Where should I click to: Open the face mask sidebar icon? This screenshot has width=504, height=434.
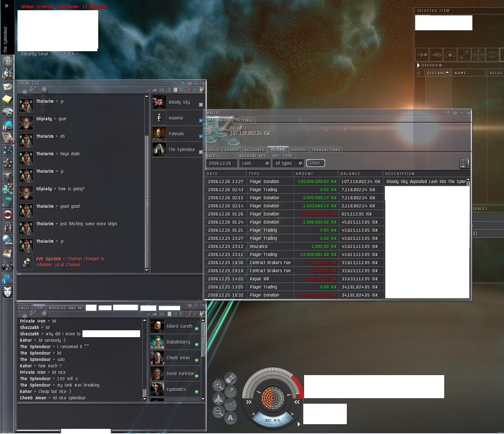(x=7, y=291)
